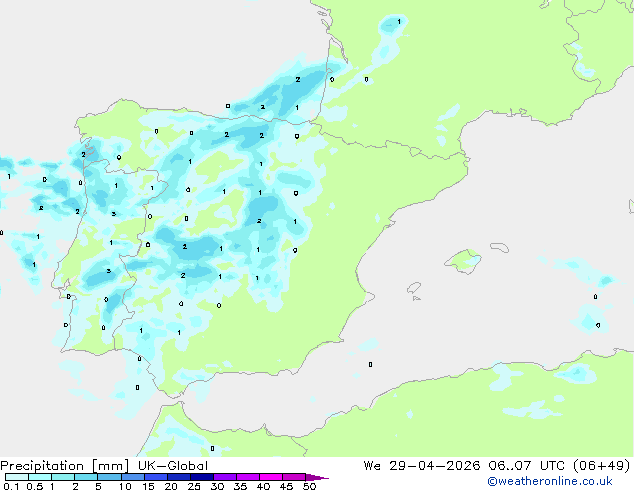Click the Ibiza island outline
634x490 pixels.
click(x=414, y=288)
